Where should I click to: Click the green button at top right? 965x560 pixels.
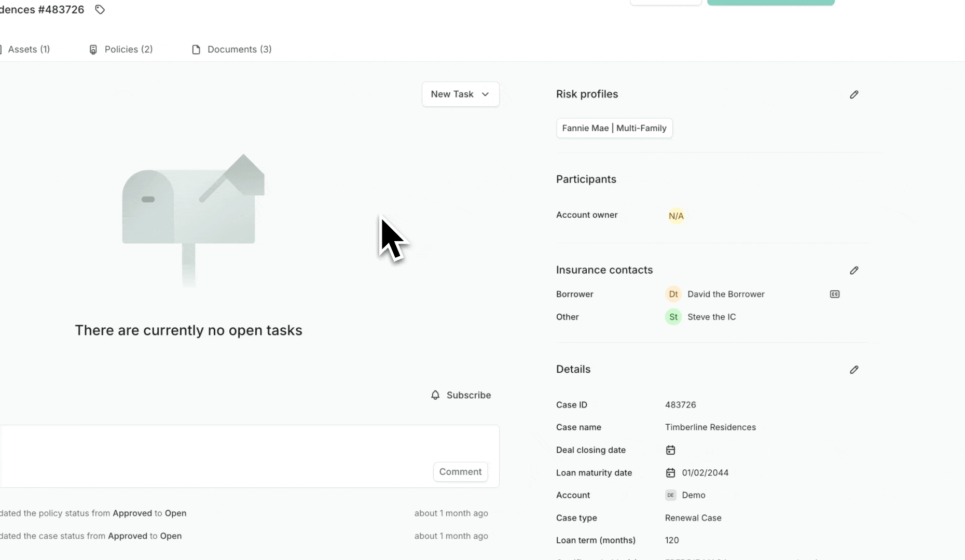[x=770, y=2]
